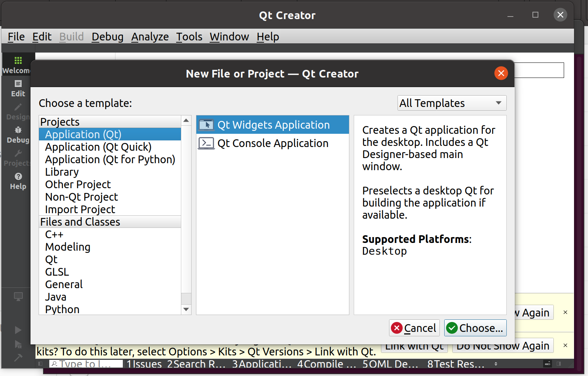Select the Python category
Image resolution: width=588 pixels, height=376 pixels.
pos(110,309)
